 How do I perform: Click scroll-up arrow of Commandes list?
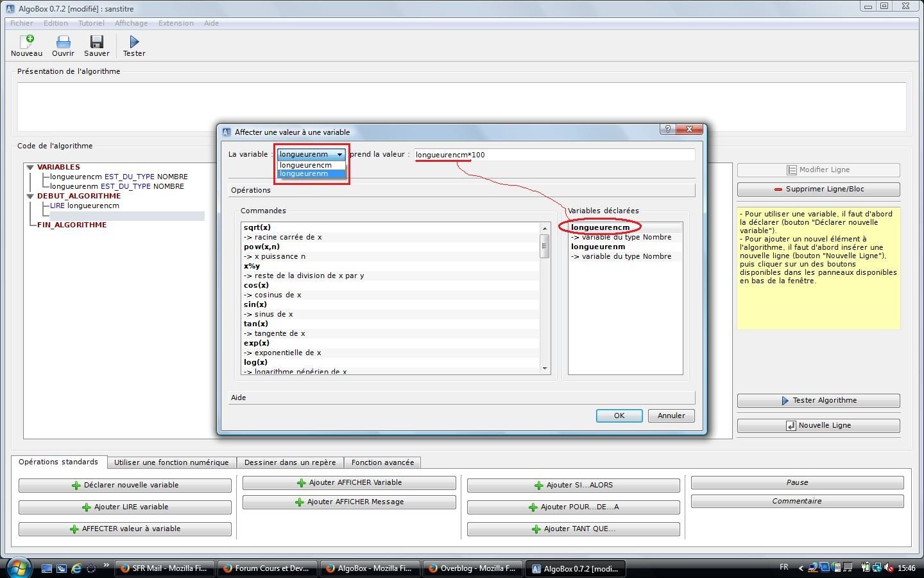(x=545, y=228)
